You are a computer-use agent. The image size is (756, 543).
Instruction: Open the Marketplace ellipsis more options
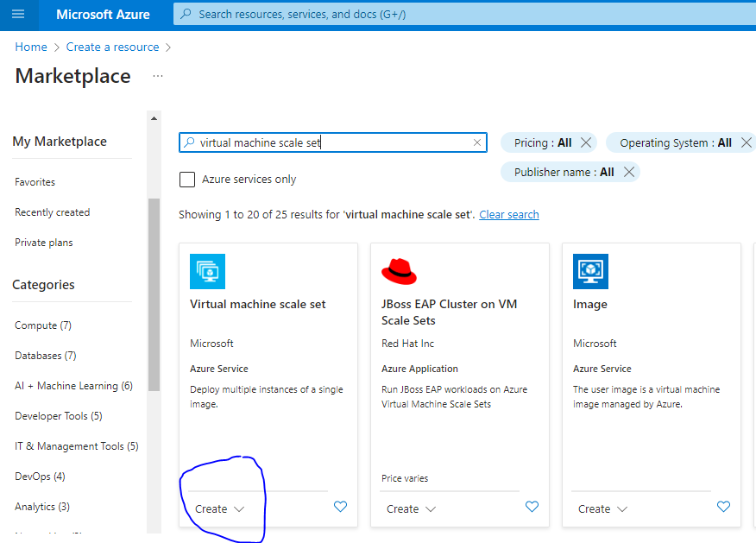click(x=158, y=76)
